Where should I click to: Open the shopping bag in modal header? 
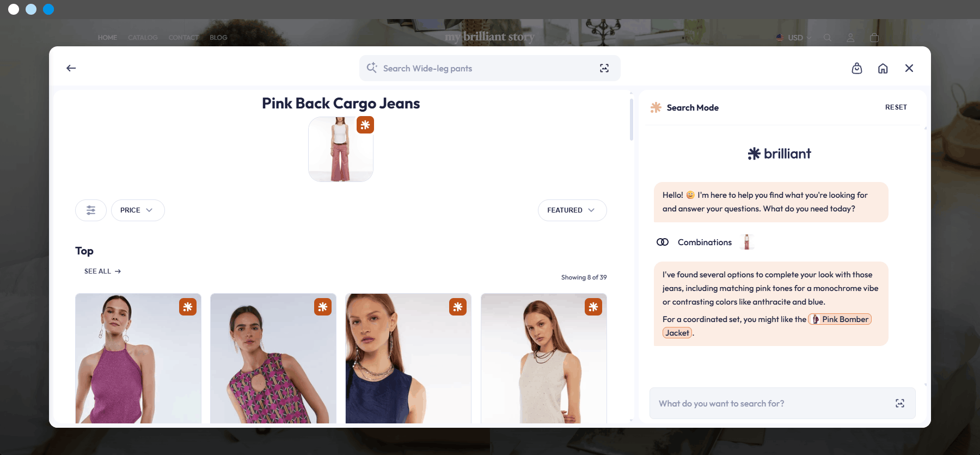coord(857,68)
